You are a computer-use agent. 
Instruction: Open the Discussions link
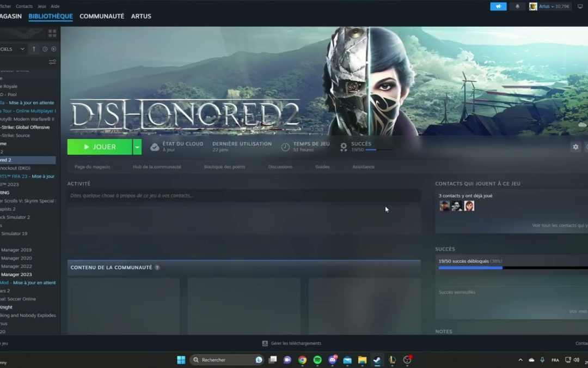(x=280, y=167)
